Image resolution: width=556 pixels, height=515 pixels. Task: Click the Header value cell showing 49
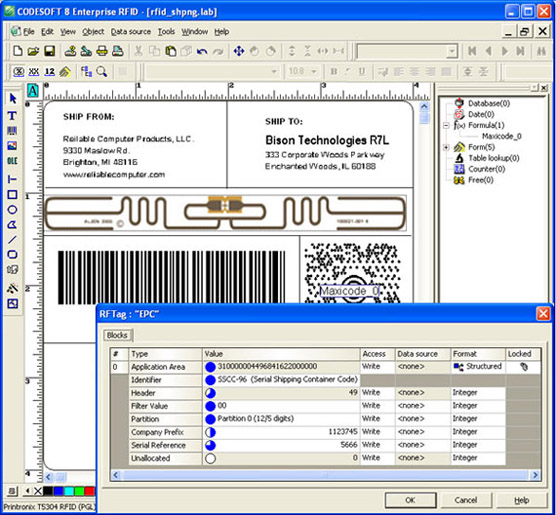[x=281, y=393]
